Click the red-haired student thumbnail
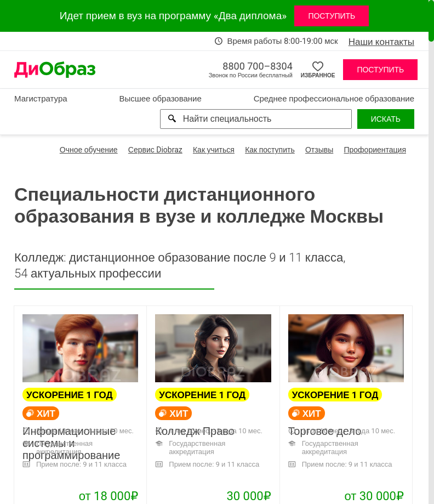The height and width of the screenshot is (504, 434). click(x=81, y=348)
